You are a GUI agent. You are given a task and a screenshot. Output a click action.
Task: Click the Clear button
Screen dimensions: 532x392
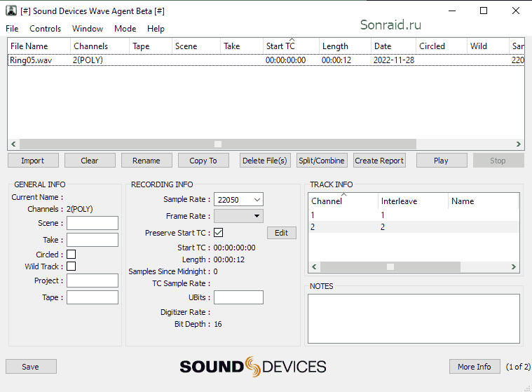click(90, 161)
